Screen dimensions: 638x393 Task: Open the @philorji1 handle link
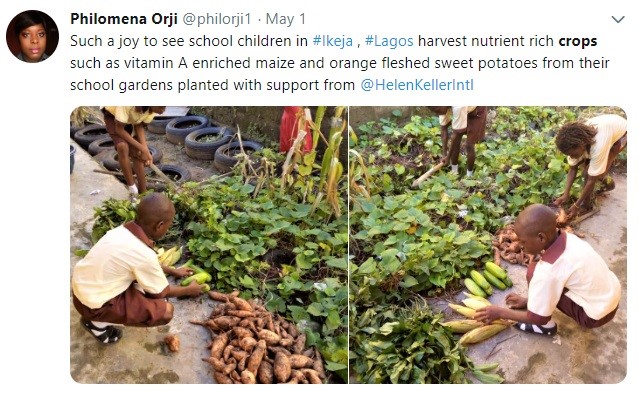pyautogui.click(x=217, y=19)
